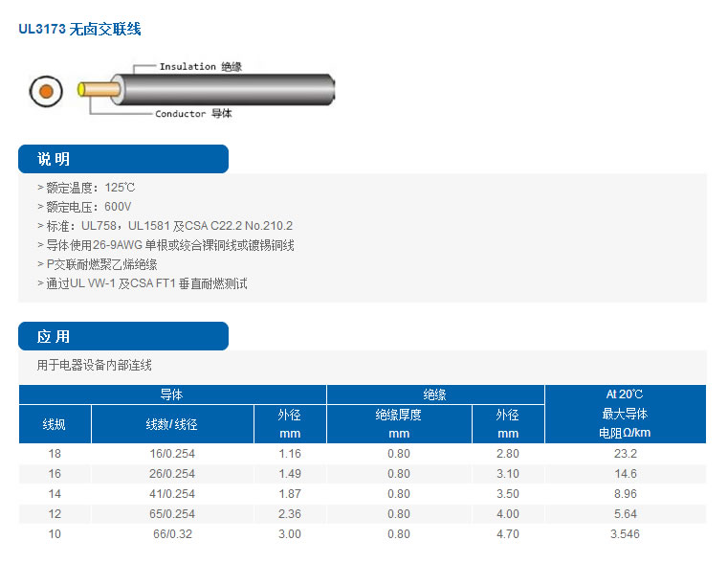
Task: Click the UL3173 无卤交联线 page title
Action: click(80, 30)
